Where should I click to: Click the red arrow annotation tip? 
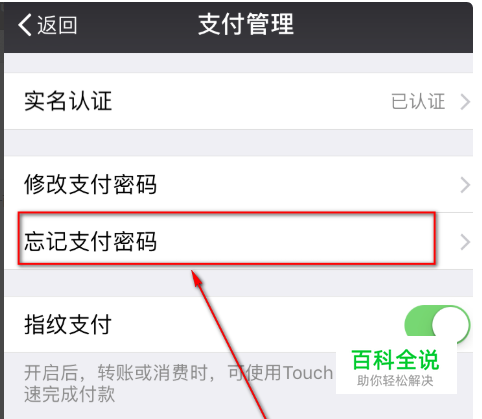pyautogui.click(x=196, y=276)
